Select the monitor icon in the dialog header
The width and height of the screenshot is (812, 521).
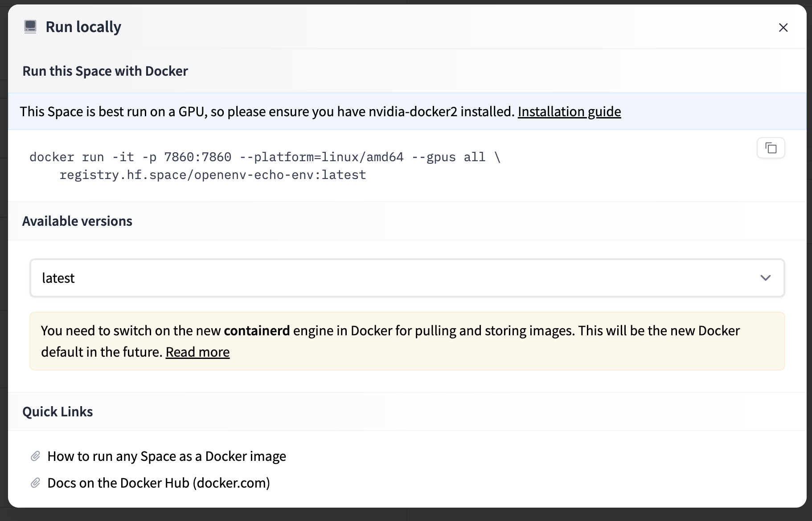[x=30, y=26]
